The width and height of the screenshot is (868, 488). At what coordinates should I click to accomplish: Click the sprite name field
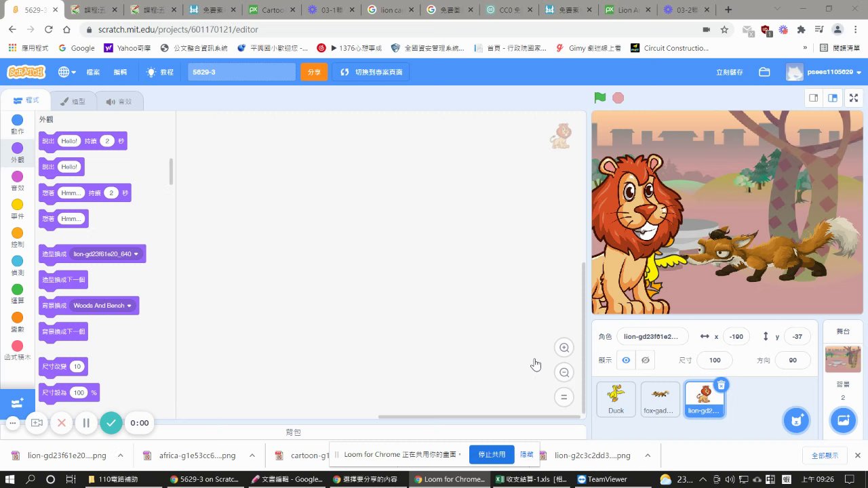click(x=652, y=336)
